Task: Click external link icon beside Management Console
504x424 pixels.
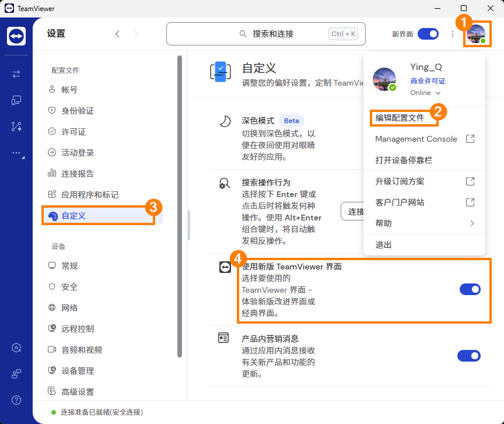Action: 470,139
